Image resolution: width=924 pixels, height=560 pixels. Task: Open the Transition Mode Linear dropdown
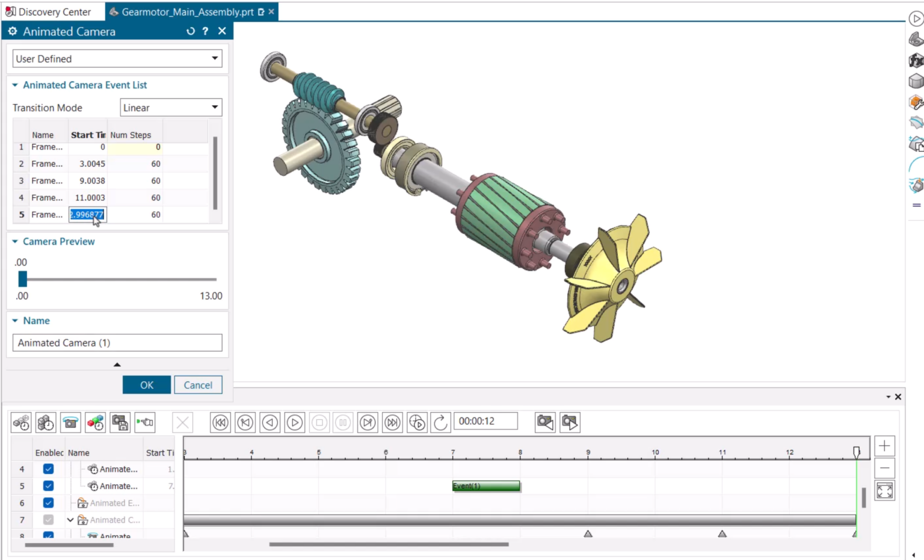click(x=171, y=108)
